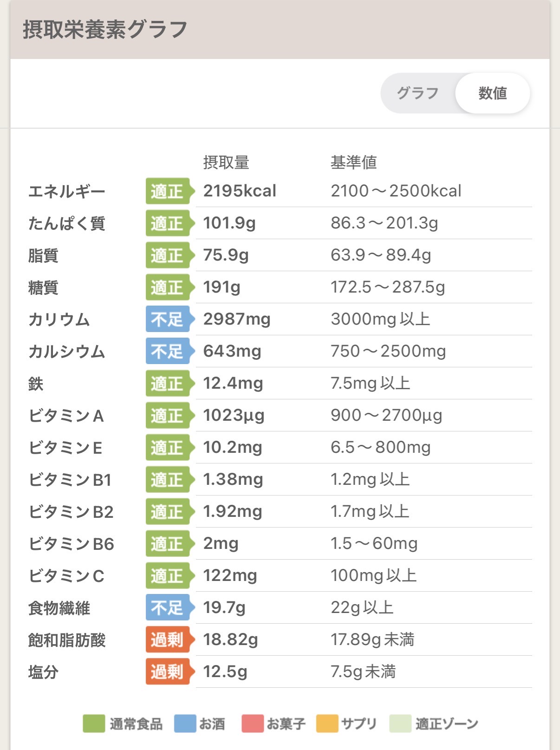The height and width of the screenshot is (750, 560).
Task: Click the 過剰 badge for 塩分
Action: point(168,672)
